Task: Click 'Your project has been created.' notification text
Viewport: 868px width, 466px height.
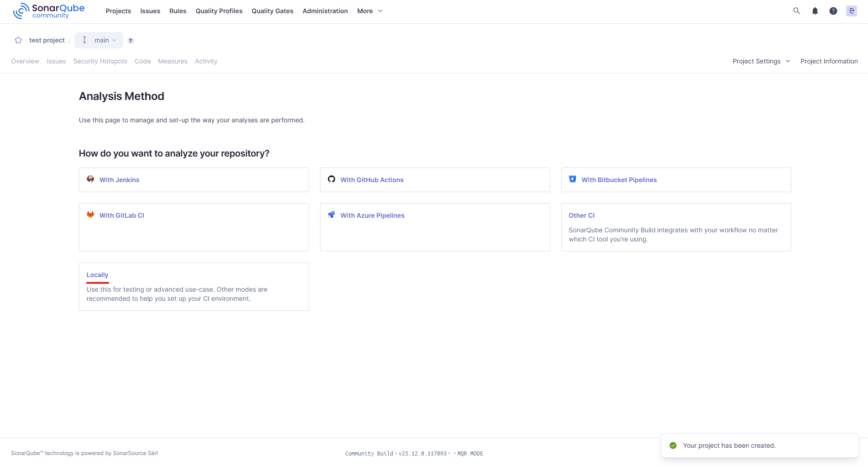Action: [729, 445]
